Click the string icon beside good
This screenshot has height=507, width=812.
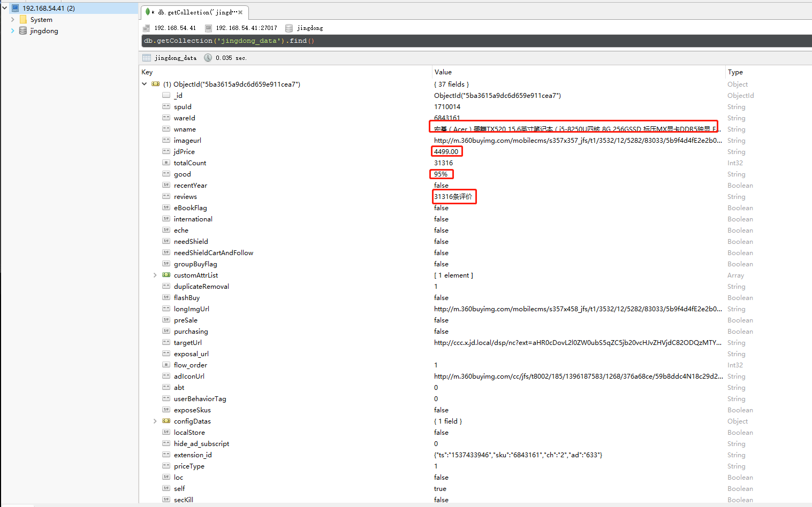(x=166, y=174)
